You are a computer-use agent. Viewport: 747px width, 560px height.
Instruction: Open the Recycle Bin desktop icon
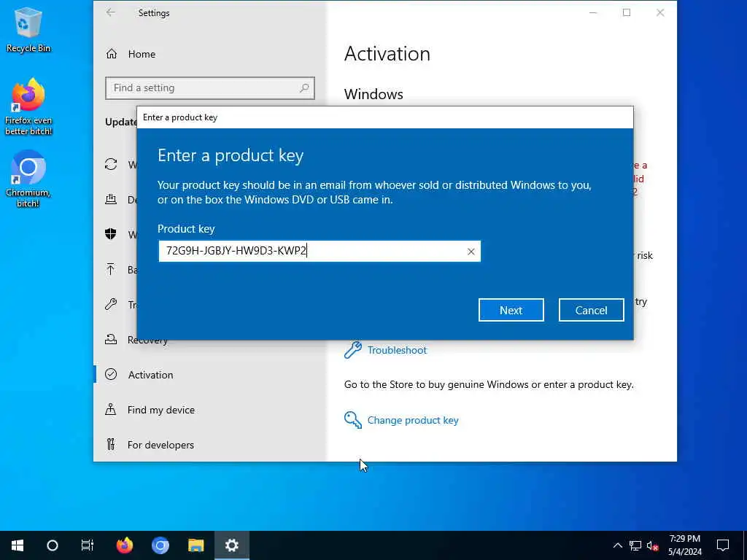pos(28,29)
